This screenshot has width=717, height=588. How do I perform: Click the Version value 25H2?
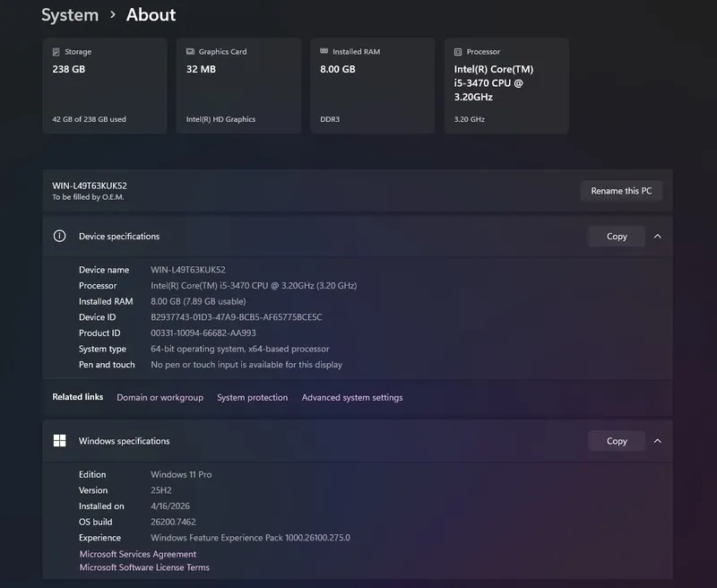coord(161,490)
